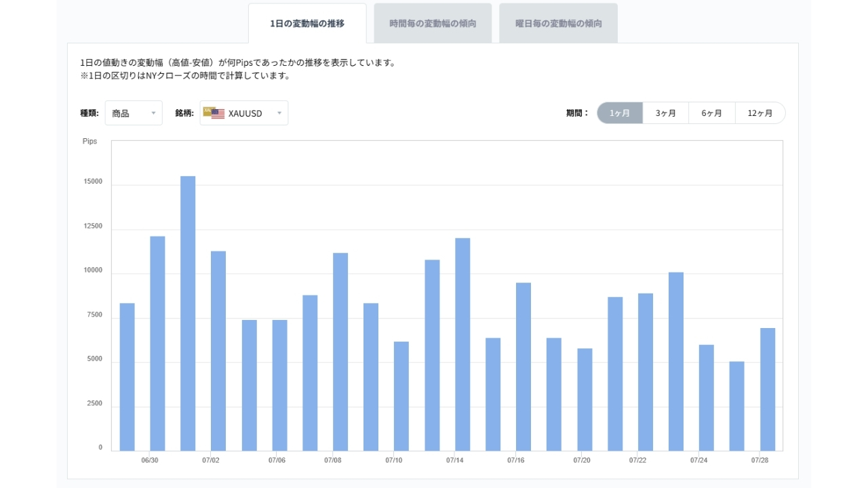Select the 3ヶ月 period option

point(666,113)
